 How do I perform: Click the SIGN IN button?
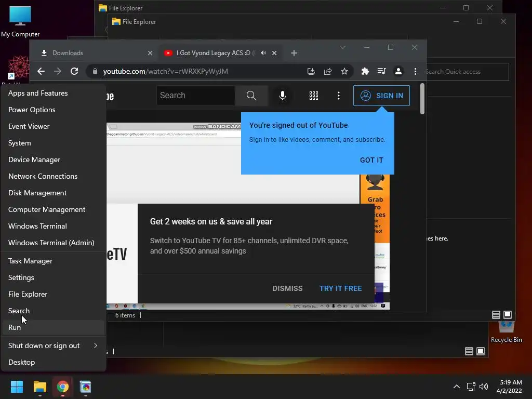(381, 96)
